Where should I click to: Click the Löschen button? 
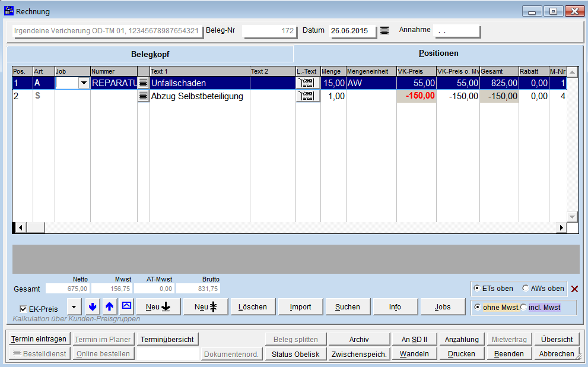pyautogui.click(x=253, y=307)
